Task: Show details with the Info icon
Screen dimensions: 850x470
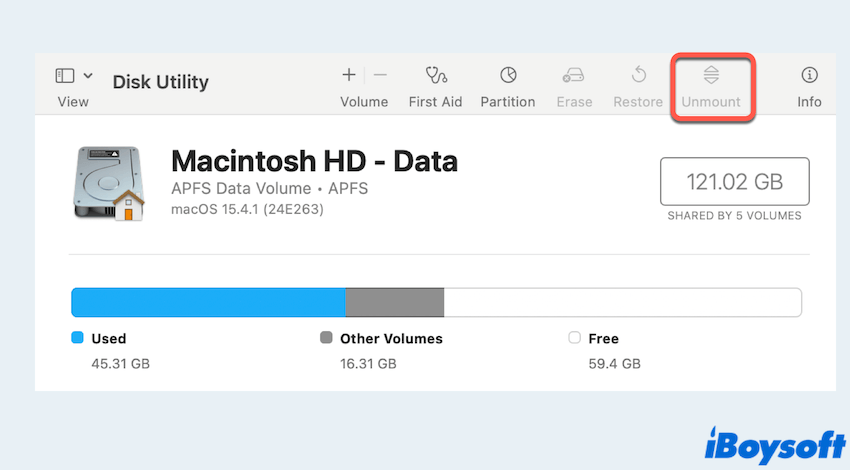Action: pyautogui.click(x=809, y=75)
